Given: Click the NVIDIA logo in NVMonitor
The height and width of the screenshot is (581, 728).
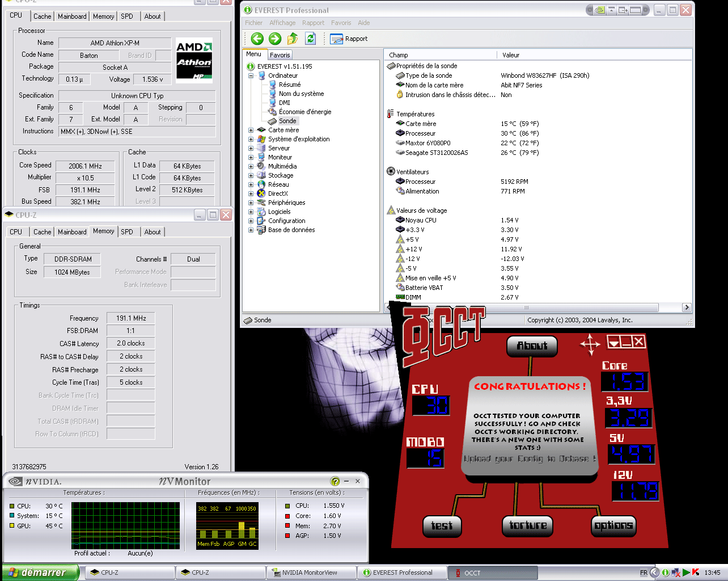Looking at the screenshot, I should (x=35, y=481).
